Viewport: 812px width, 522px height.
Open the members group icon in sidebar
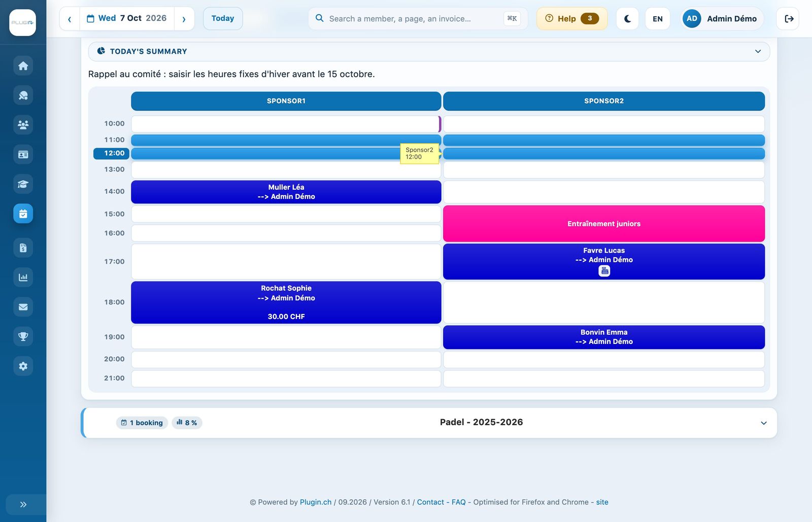(x=23, y=125)
